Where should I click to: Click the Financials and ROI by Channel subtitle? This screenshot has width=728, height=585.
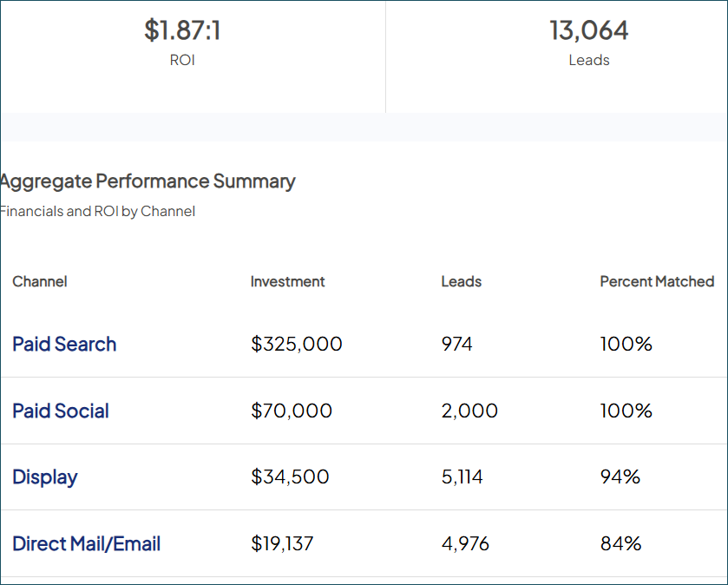97,211
